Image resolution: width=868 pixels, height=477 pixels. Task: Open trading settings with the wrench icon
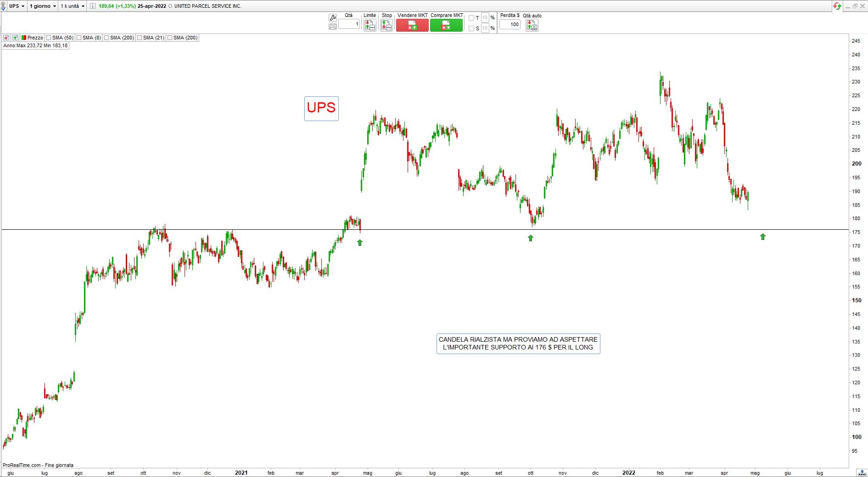pos(333,18)
